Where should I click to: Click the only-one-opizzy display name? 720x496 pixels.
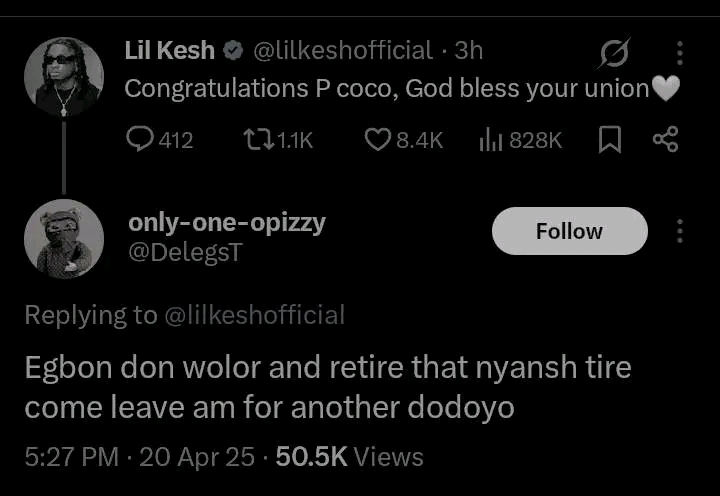226,223
